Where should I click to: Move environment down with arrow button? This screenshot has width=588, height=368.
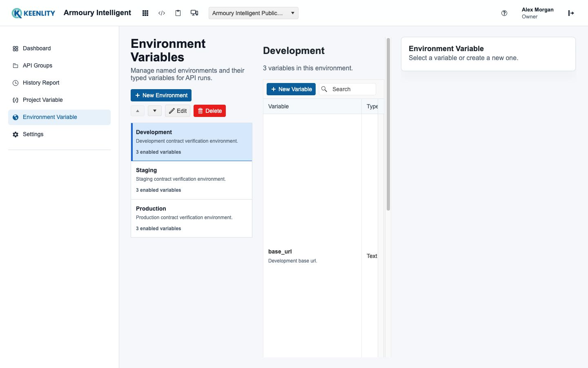[x=155, y=111]
